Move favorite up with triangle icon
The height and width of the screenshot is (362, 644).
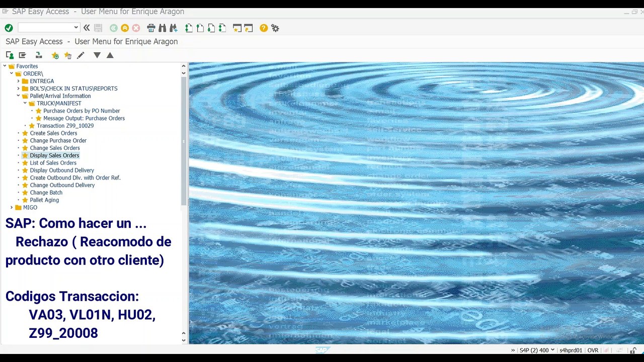[110, 55]
